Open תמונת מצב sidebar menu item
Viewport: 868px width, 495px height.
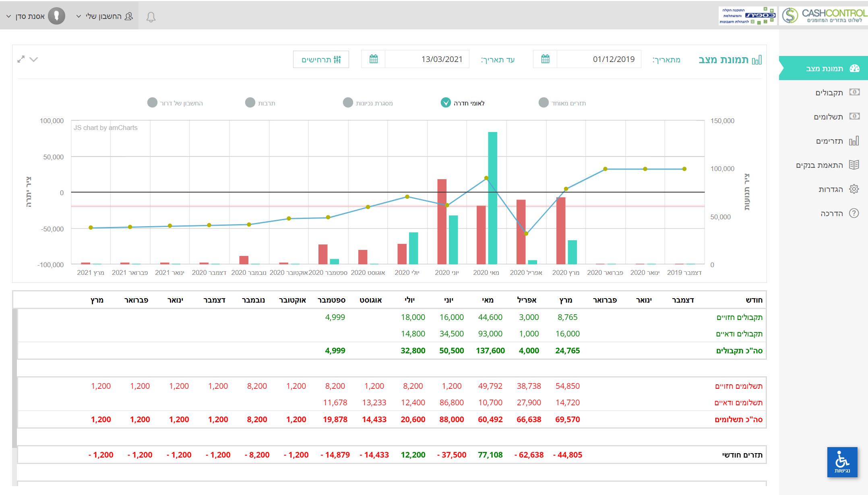tap(823, 68)
